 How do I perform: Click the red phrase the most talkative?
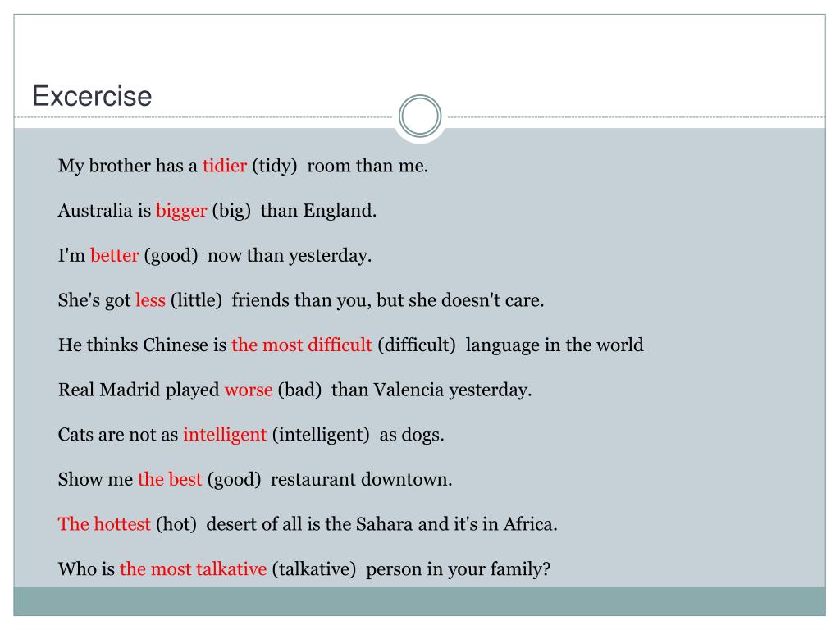(x=193, y=569)
